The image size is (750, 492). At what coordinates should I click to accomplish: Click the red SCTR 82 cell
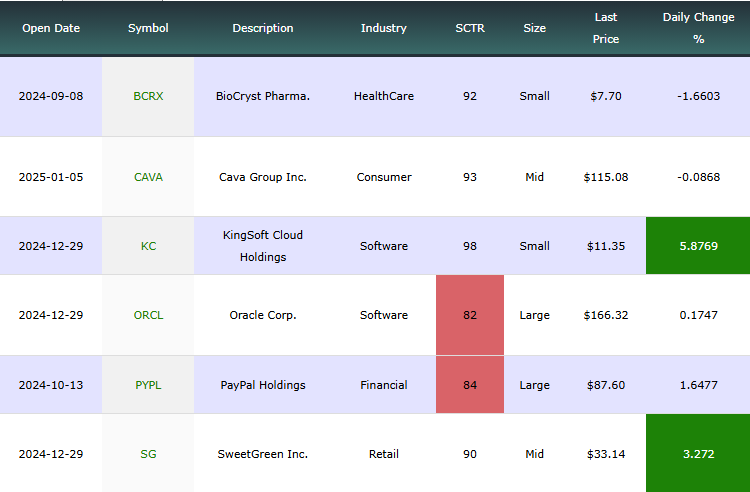(470, 315)
